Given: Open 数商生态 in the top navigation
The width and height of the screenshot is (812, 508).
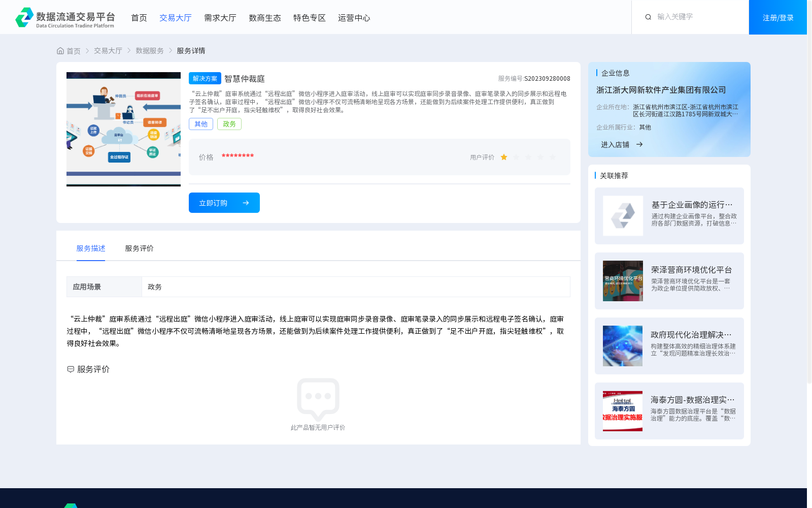Looking at the screenshot, I should coord(265,18).
